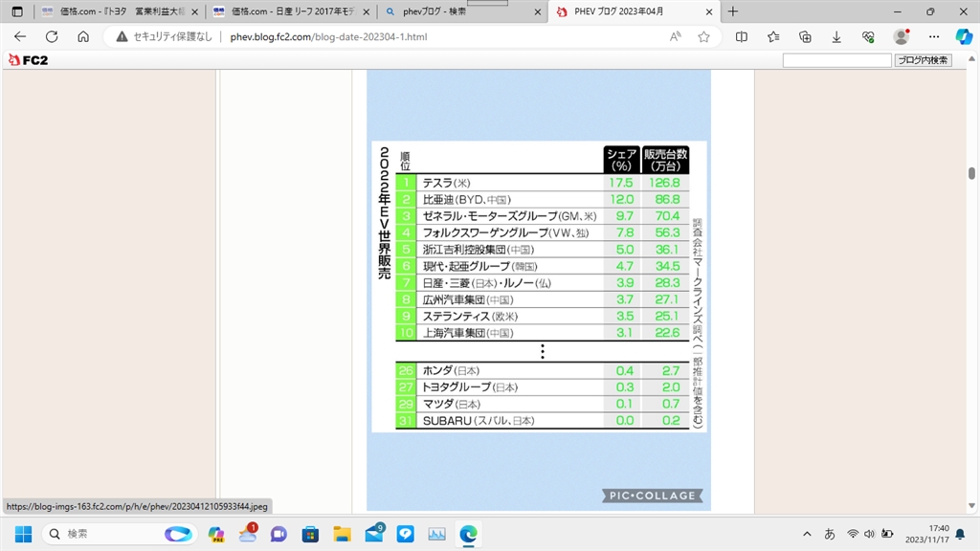This screenshot has width=980, height=551.
Task: Switch to the 価格.com 日産リーフ tab
Action: 291,11
